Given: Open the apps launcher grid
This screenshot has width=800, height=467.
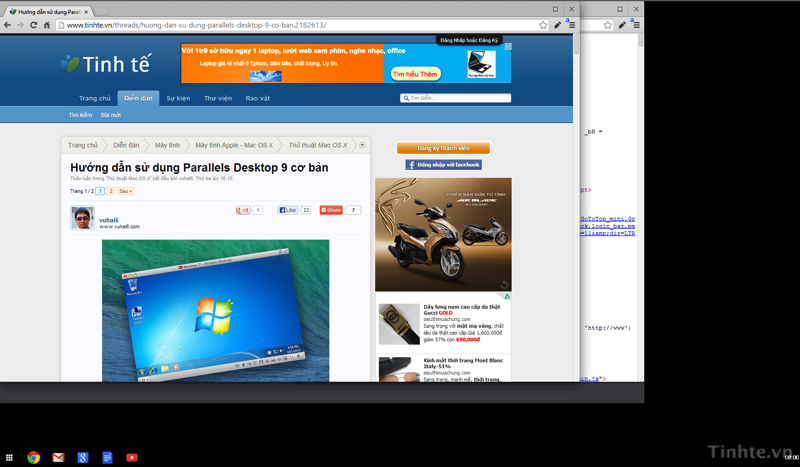Looking at the screenshot, I should pyautogui.click(x=9, y=457).
